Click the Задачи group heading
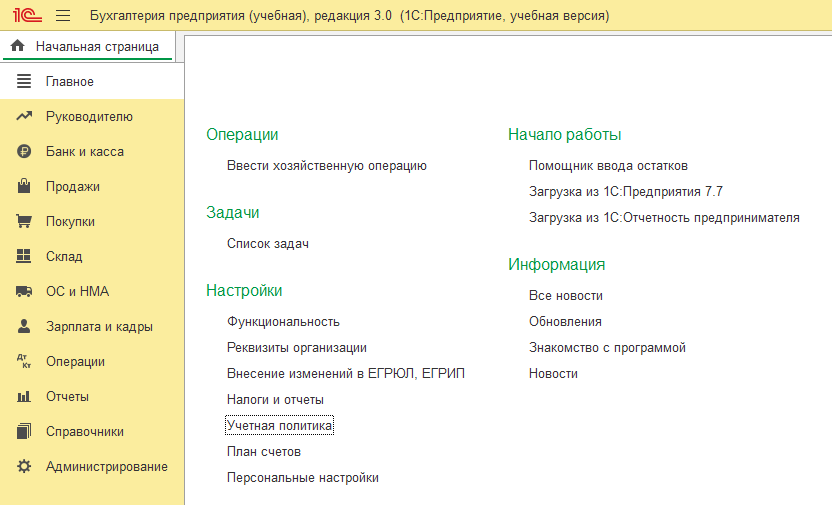Image resolution: width=832 pixels, height=505 pixels. [x=232, y=212]
